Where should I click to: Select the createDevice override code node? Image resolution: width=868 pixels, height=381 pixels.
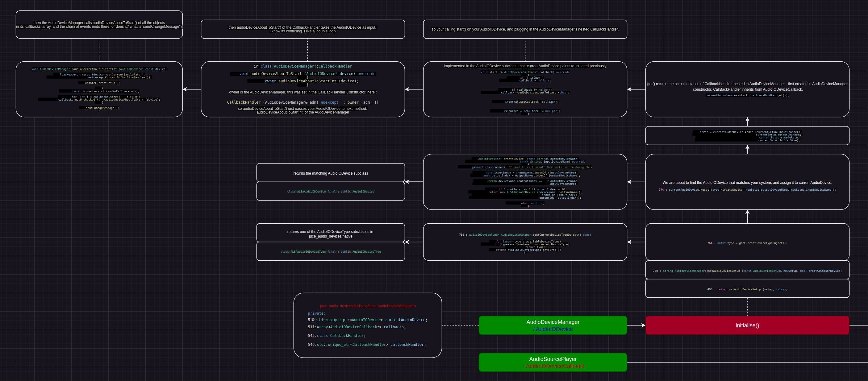pyautogui.click(x=525, y=182)
